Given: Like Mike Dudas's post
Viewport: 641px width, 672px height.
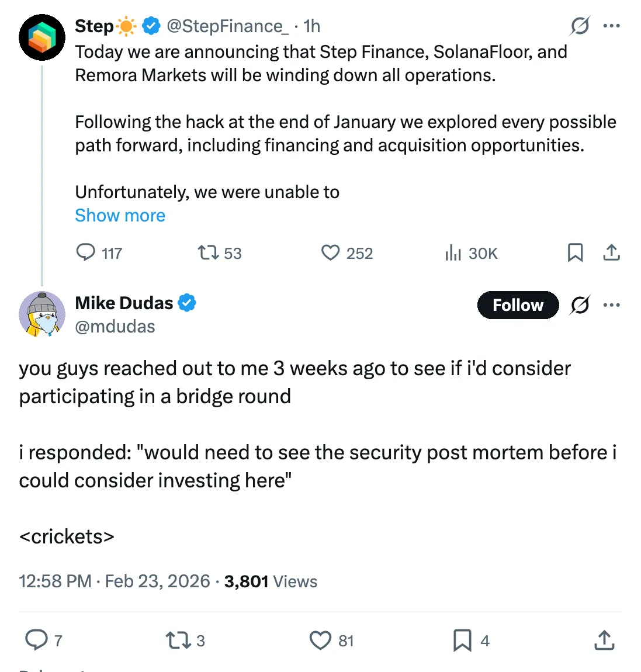Looking at the screenshot, I should point(320,640).
